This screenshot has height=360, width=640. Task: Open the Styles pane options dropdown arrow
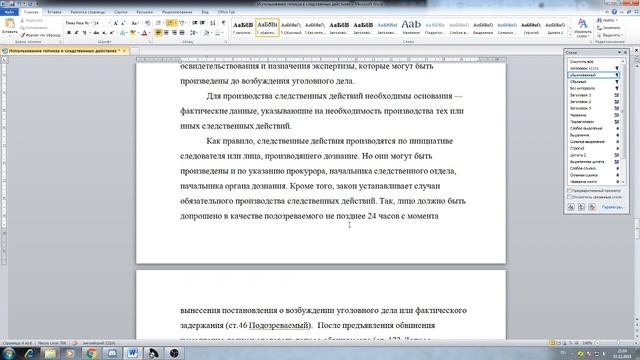619,52
